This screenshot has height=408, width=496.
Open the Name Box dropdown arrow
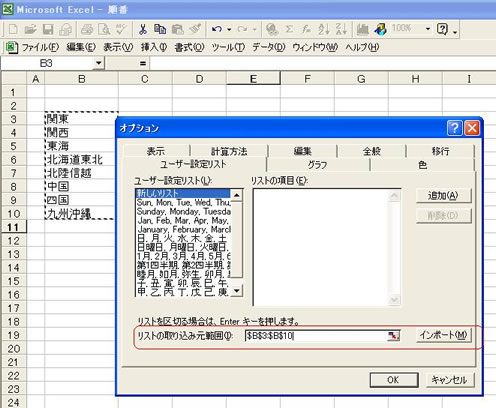tap(98, 63)
